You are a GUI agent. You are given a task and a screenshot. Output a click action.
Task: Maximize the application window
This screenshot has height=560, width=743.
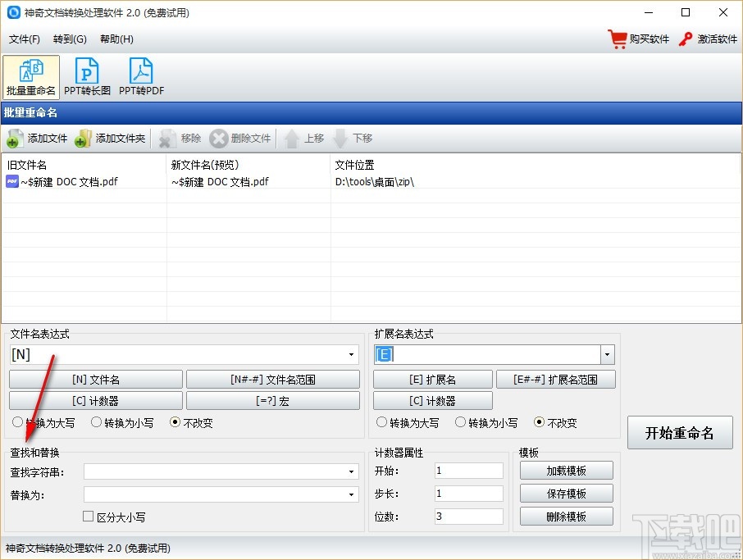pos(686,13)
